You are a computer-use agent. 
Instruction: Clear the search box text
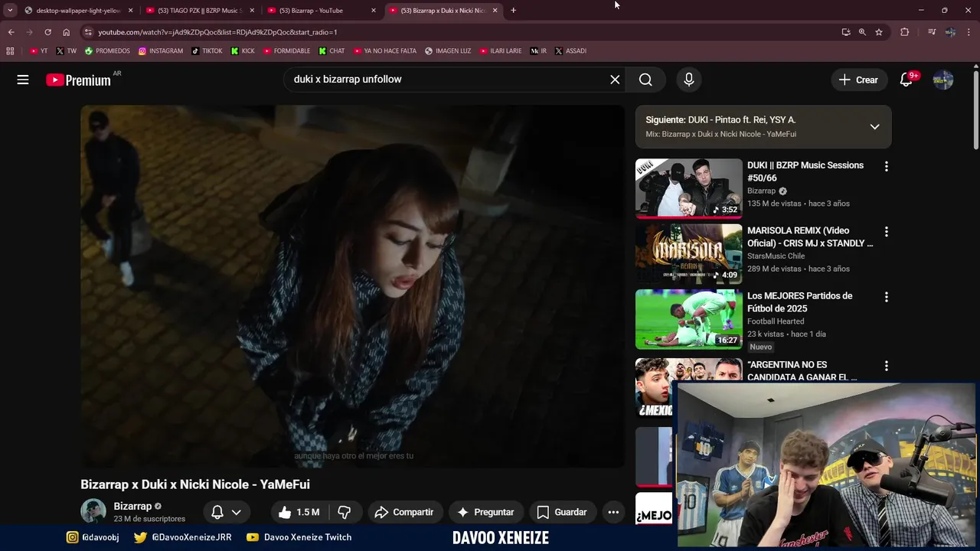615,80
